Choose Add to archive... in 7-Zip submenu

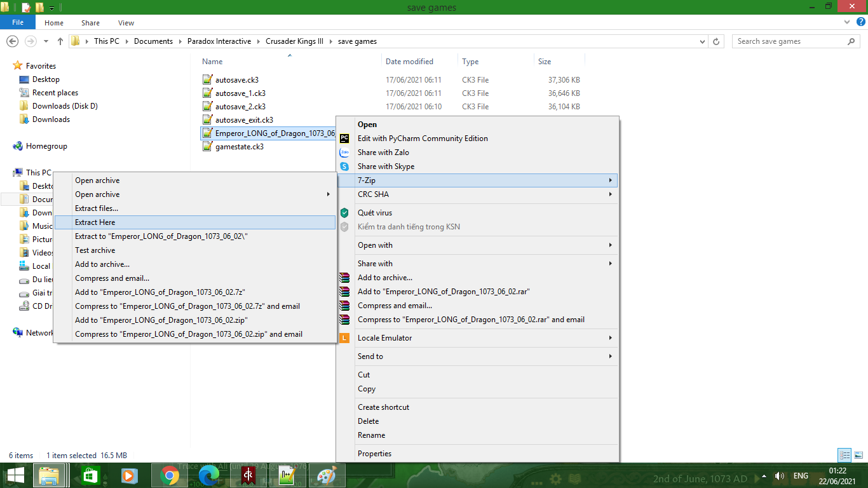point(195,264)
